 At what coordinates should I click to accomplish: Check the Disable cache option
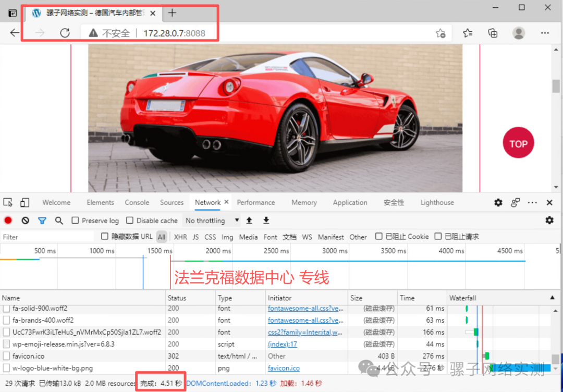(x=130, y=220)
